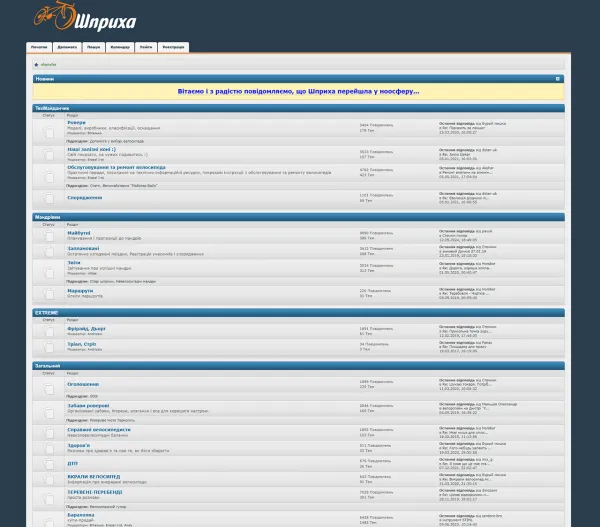Open the Тріал, Стріт forum
The image size is (600, 527).
pos(82,344)
